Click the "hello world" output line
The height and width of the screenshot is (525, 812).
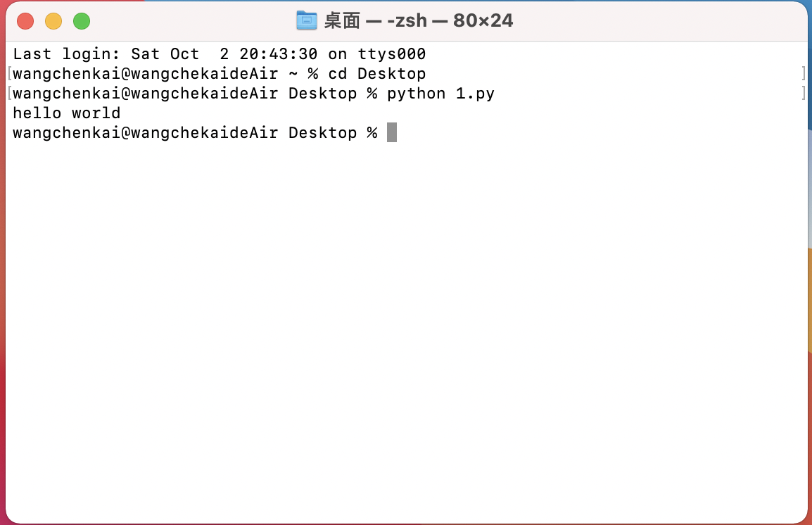click(66, 113)
